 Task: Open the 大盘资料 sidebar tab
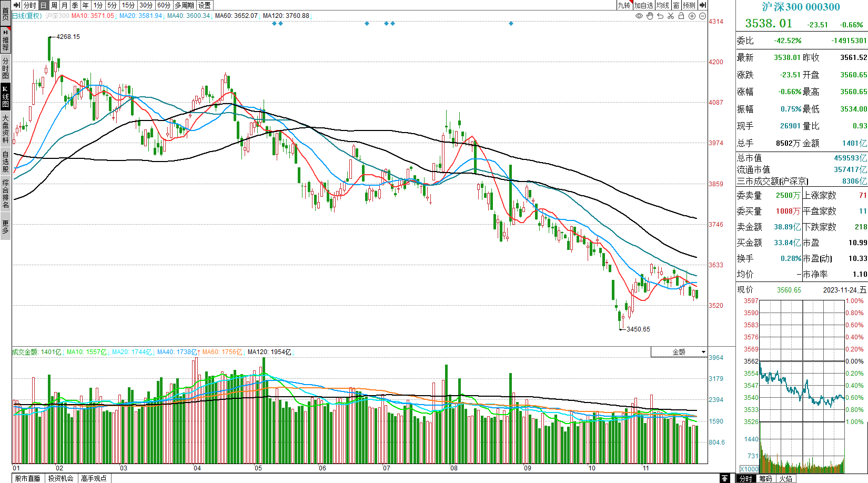pyautogui.click(x=5, y=129)
